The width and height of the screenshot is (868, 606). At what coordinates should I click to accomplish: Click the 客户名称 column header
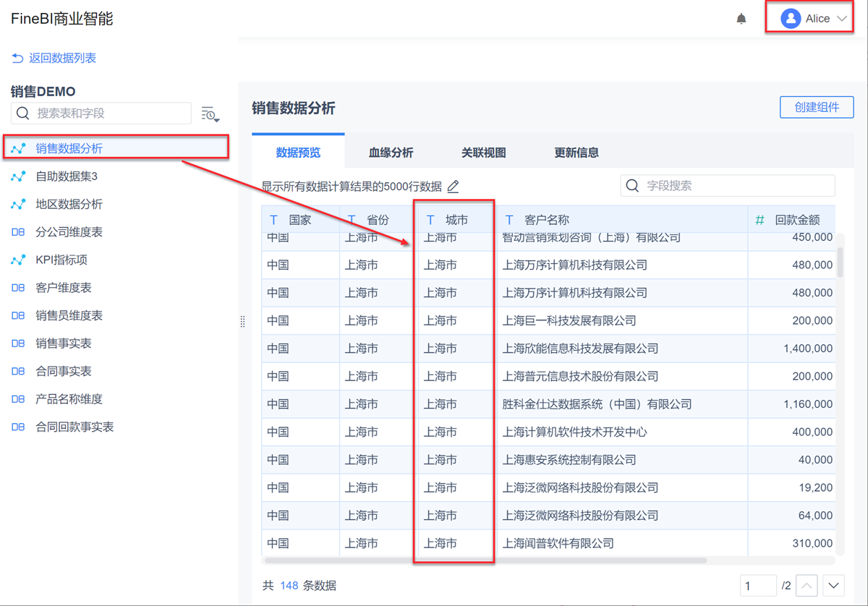pos(622,220)
